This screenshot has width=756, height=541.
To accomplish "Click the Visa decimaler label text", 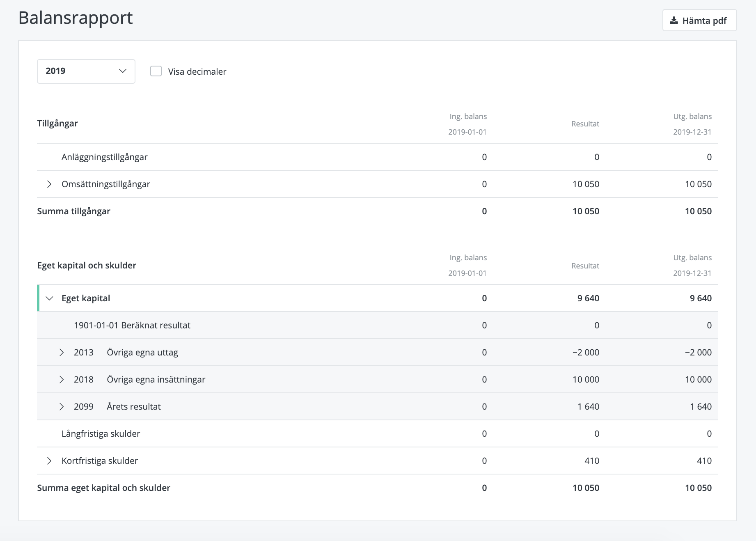I will click(197, 71).
